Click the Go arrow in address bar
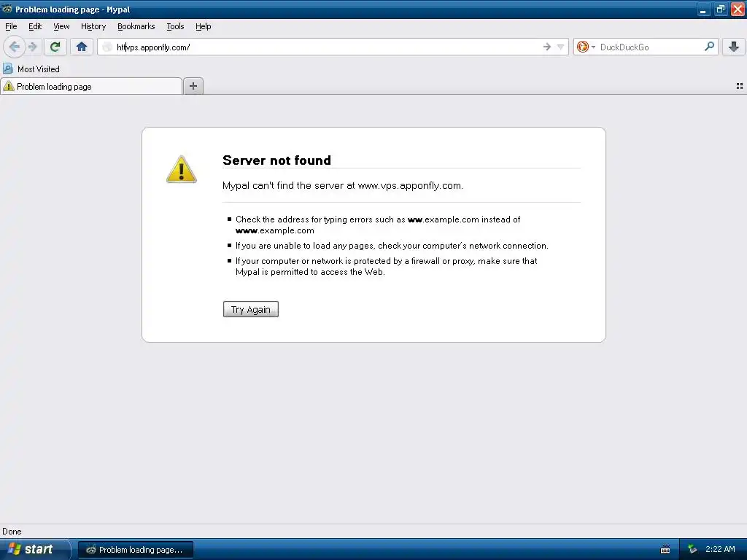Image resolution: width=747 pixels, height=560 pixels. [547, 47]
